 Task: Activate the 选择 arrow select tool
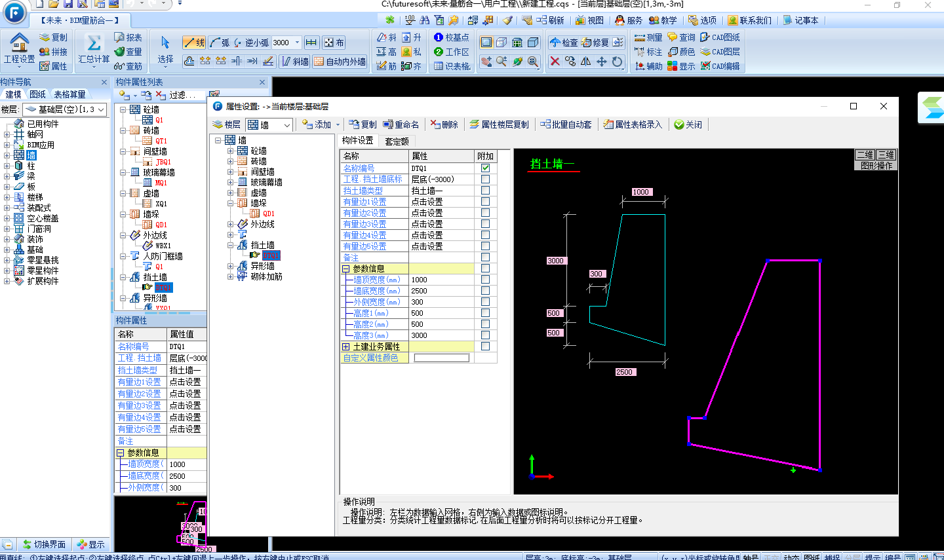[x=165, y=50]
